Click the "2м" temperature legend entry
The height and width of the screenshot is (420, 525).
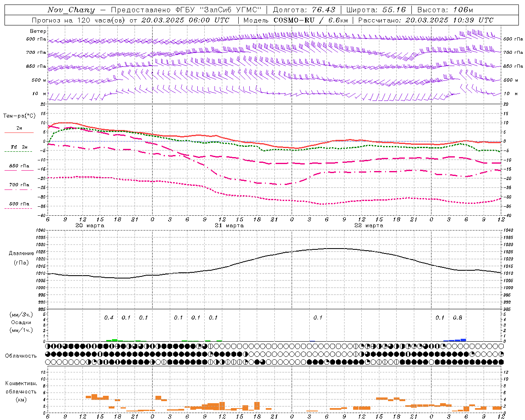click(x=19, y=128)
